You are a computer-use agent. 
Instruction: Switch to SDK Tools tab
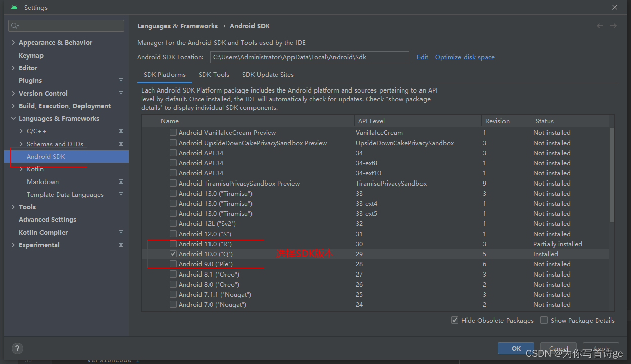(x=214, y=75)
